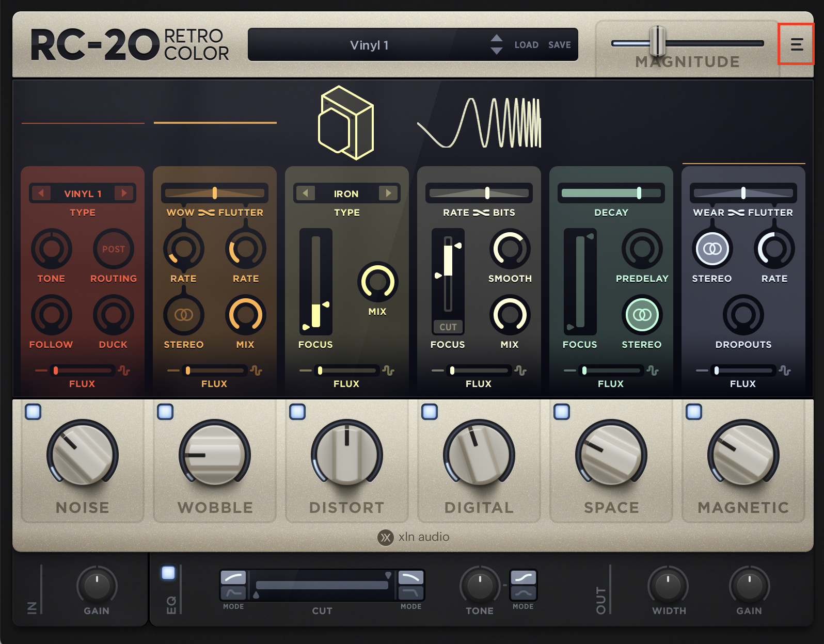Click the Noise FOLLOW knob
The width and height of the screenshot is (824, 644).
51,315
